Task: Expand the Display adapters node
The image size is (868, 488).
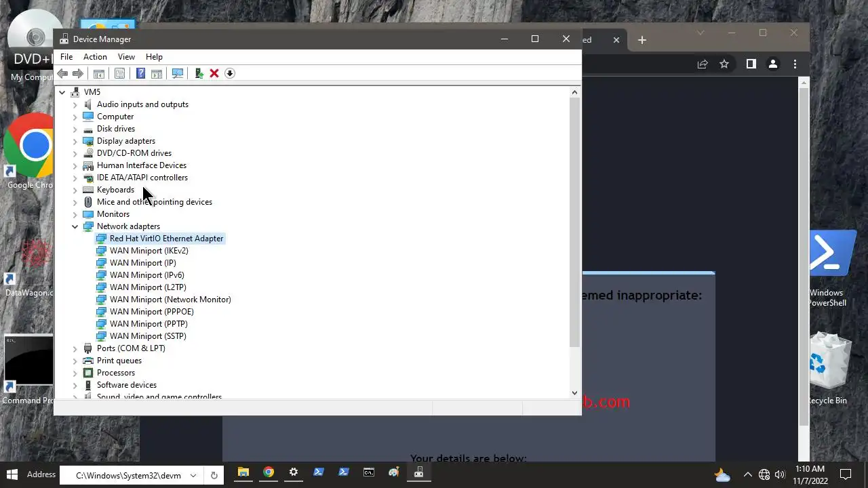Action: (x=75, y=141)
